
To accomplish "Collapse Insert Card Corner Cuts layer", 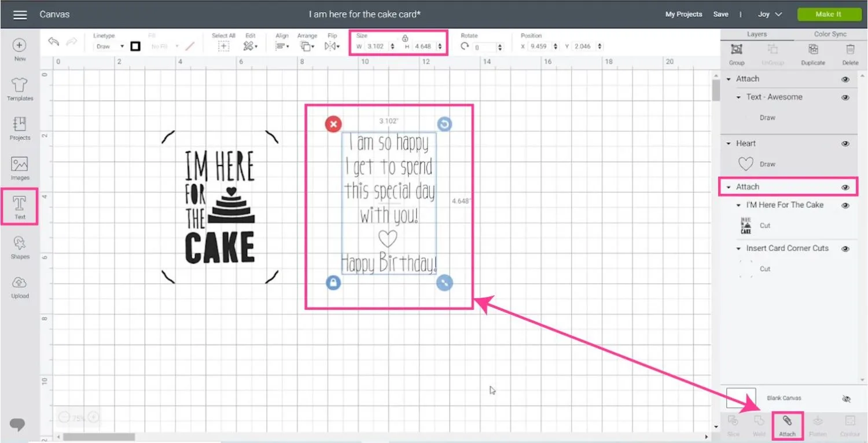I will (739, 248).
